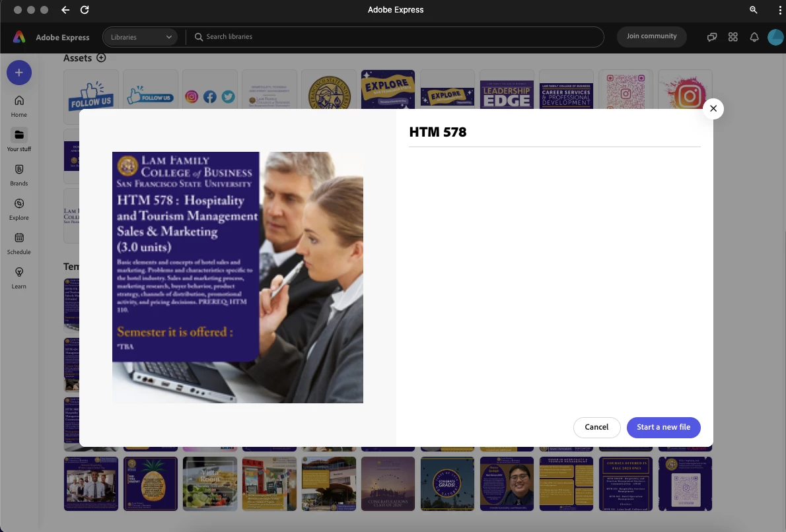
Task: Open the staff group photo template
Action: coord(91,483)
